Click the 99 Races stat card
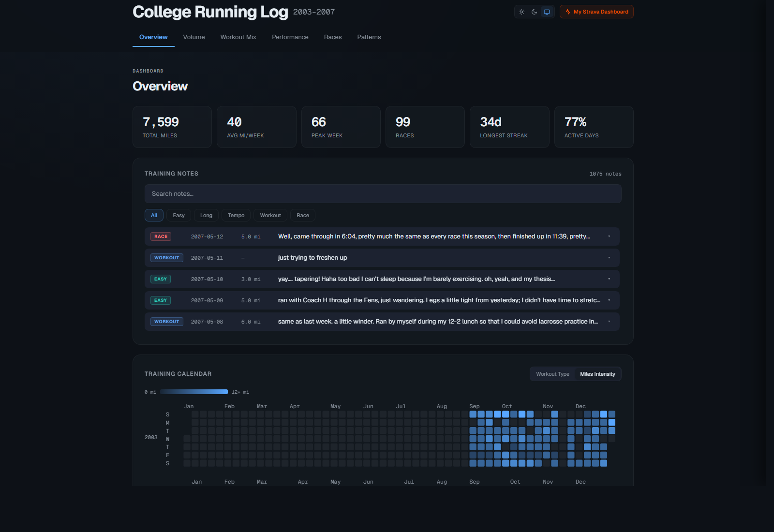This screenshot has height=532, width=774. tap(425, 127)
